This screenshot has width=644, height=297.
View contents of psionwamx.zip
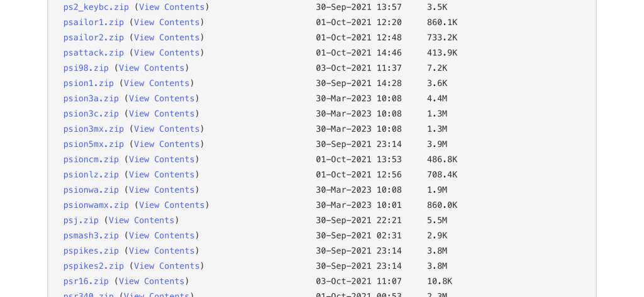[x=172, y=205]
